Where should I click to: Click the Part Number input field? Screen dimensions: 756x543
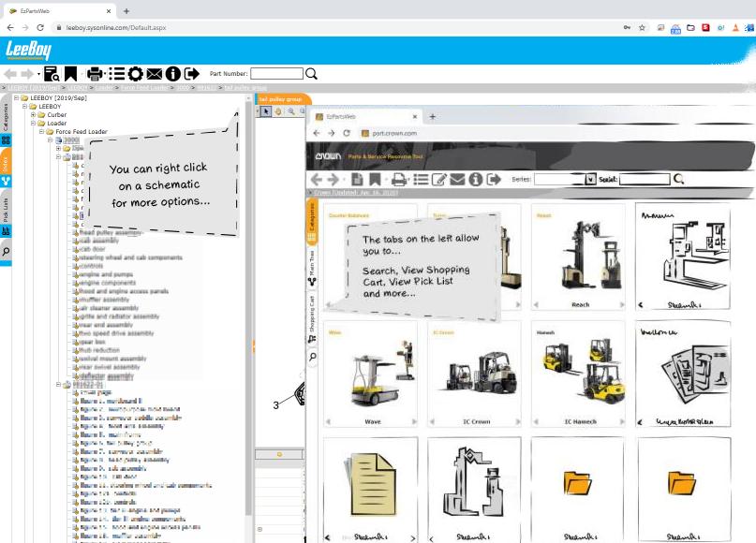[x=276, y=73]
